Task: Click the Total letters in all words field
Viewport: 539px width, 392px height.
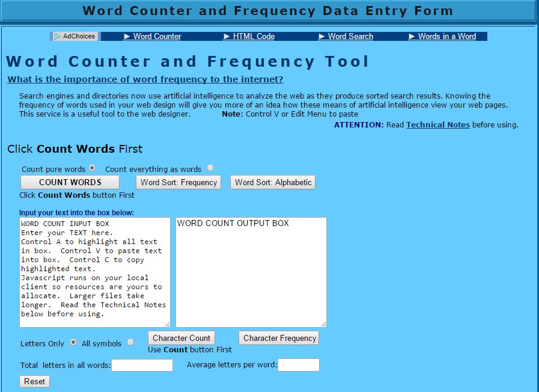Action: [142, 365]
